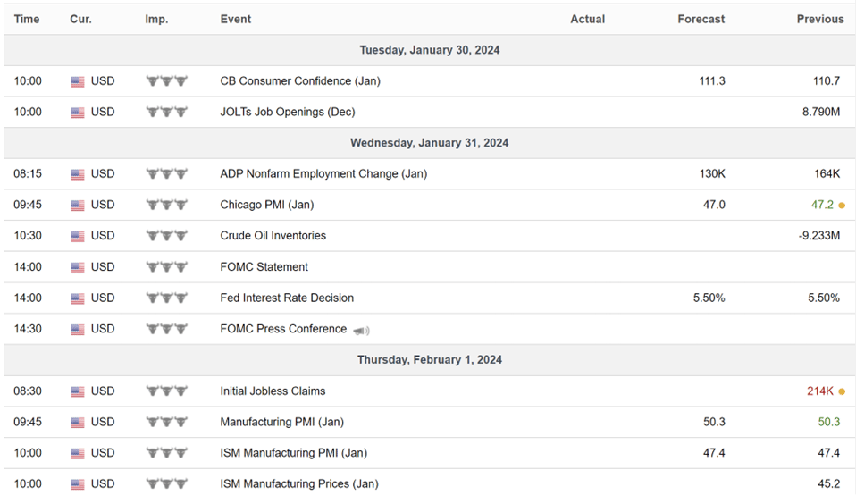This screenshot has width=856, height=504.
Task: Click the Time column header
Action: pyautogui.click(x=27, y=19)
